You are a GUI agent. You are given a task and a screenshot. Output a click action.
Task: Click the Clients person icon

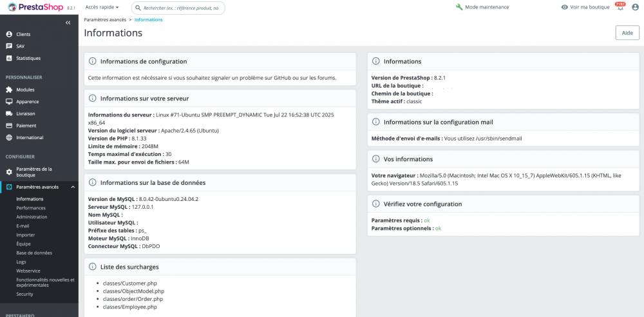(x=9, y=34)
